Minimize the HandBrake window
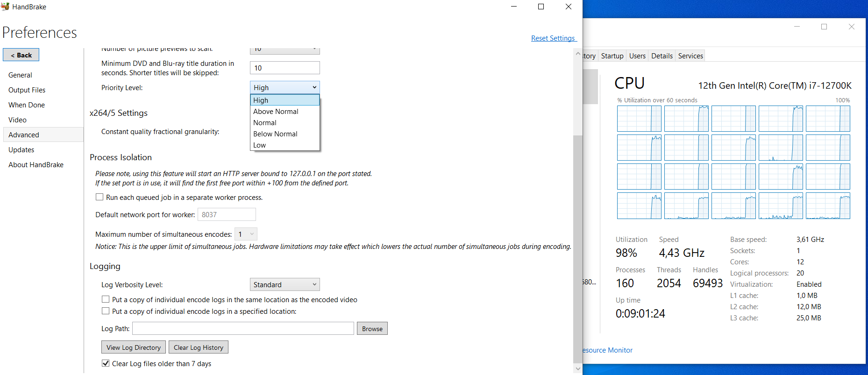 (x=514, y=7)
